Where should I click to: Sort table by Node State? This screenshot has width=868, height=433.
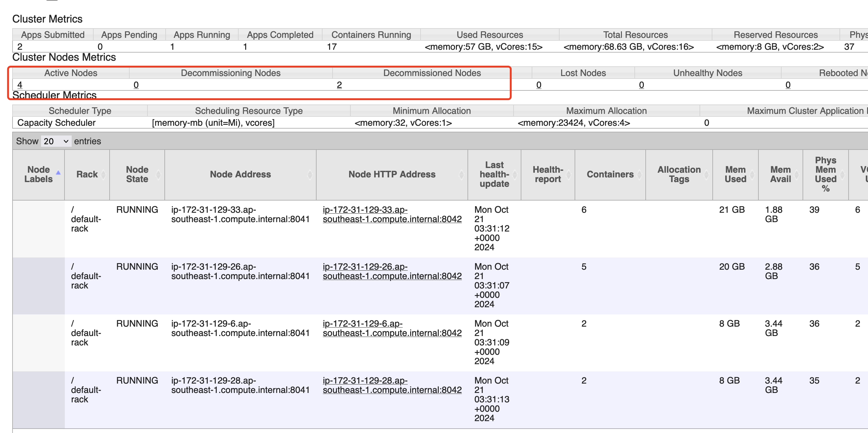pos(158,174)
